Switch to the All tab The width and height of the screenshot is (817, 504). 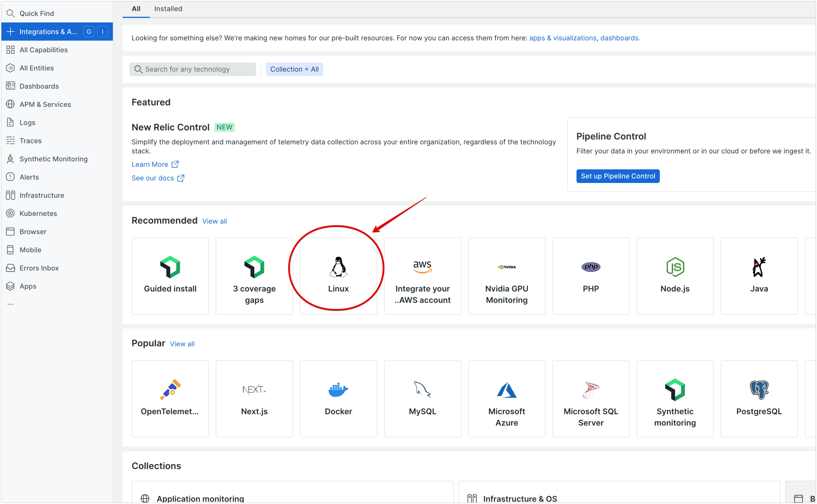(x=136, y=9)
